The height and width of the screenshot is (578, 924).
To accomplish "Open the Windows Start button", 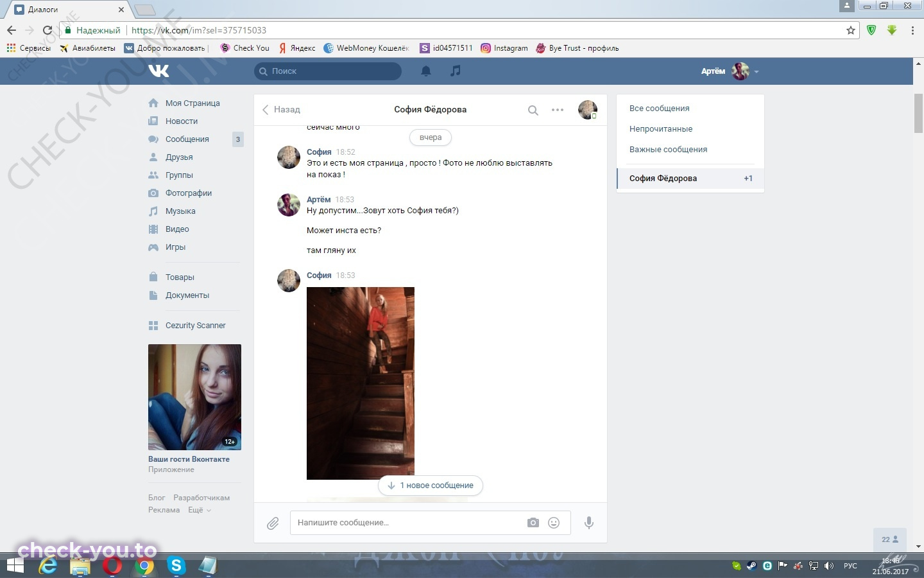I will [x=15, y=566].
